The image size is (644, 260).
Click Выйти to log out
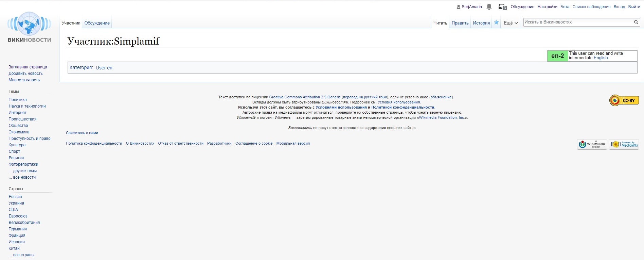(x=634, y=7)
